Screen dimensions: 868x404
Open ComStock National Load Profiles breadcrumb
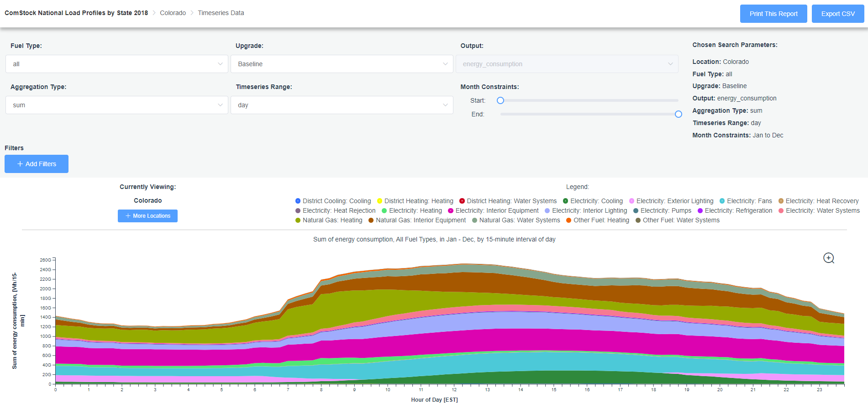pos(76,13)
